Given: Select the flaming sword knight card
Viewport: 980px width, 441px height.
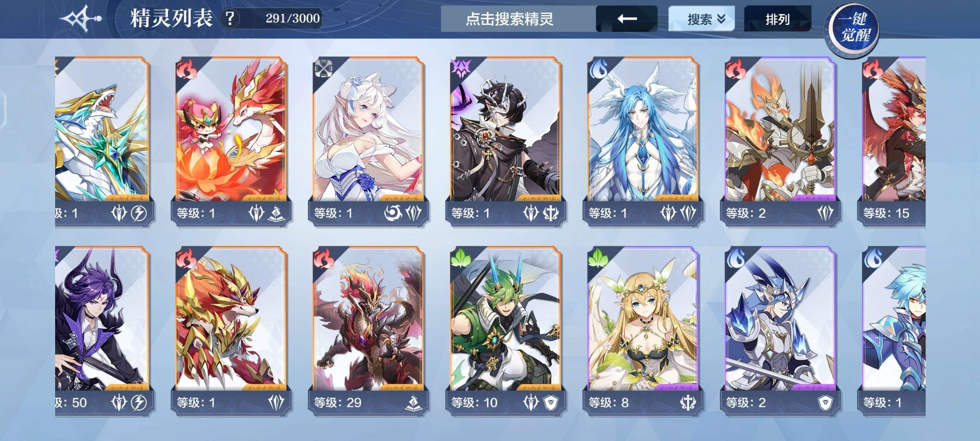Looking at the screenshot, I should click(780, 141).
